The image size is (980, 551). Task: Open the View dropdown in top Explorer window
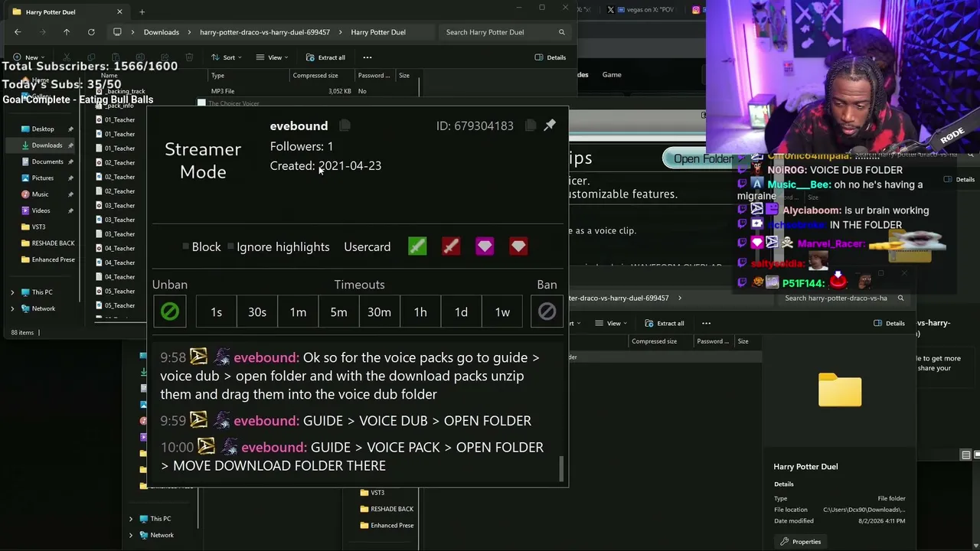pos(272,57)
